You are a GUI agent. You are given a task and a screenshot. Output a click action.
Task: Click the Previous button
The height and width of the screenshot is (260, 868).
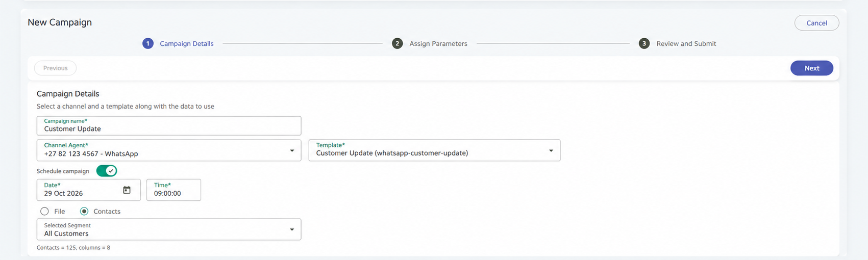55,68
